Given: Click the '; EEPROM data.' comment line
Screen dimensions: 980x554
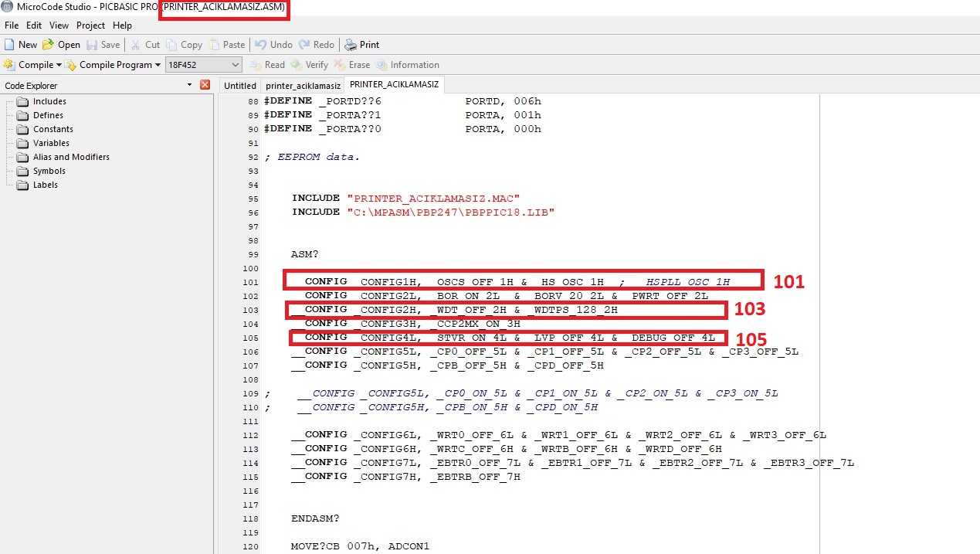Looking at the screenshot, I should pyautogui.click(x=312, y=157).
